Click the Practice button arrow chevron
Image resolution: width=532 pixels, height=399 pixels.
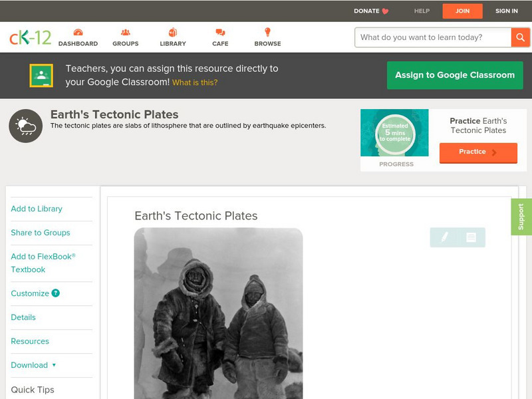coord(494,152)
